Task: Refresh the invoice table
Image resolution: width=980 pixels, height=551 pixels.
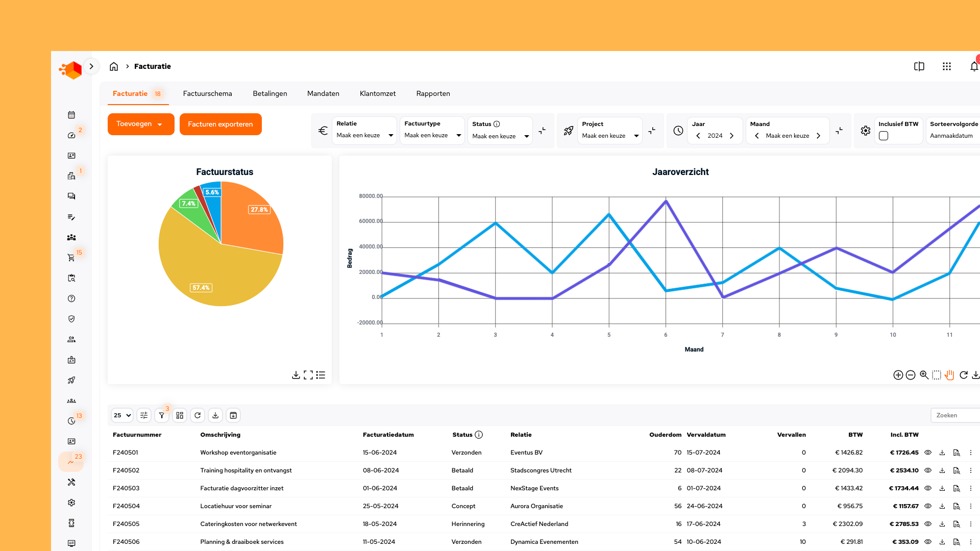Action: click(x=198, y=415)
